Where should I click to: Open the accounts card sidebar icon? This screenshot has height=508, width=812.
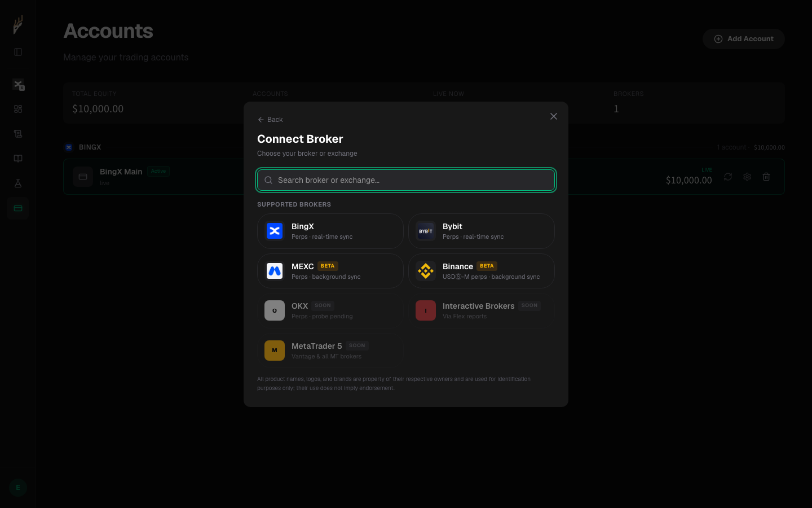pos(18,208)
